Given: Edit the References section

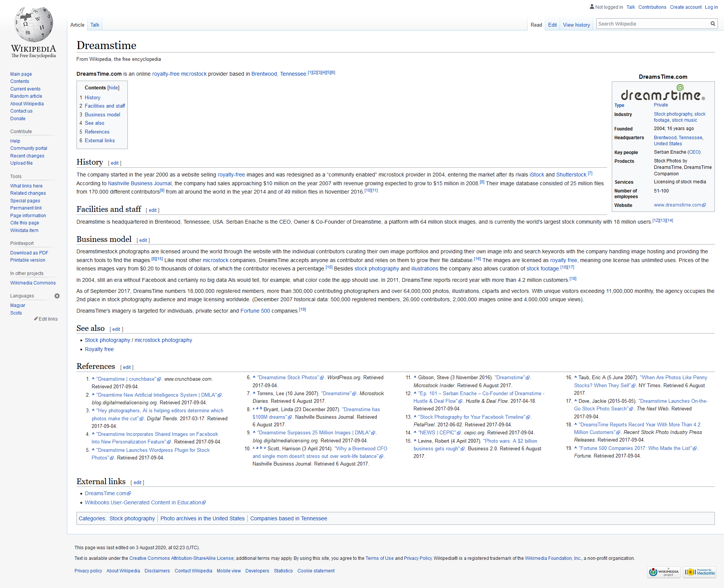Looking at the screenshot, I should (x=127, y=367).
